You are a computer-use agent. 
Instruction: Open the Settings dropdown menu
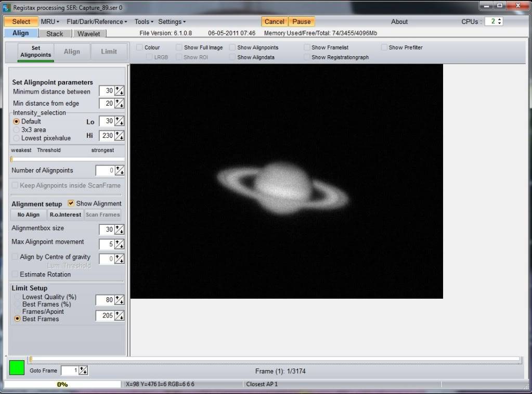point(172,22)
